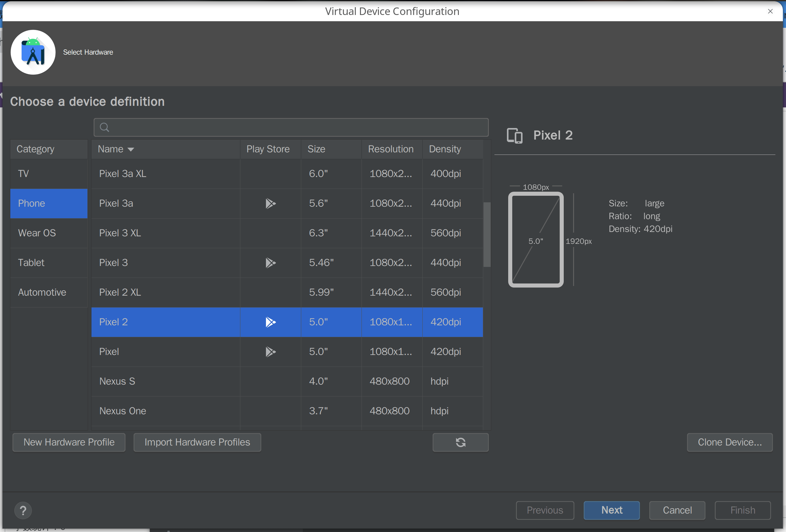
Task: Click New Hardware Profile button
Action: click(x=69, y=442)
